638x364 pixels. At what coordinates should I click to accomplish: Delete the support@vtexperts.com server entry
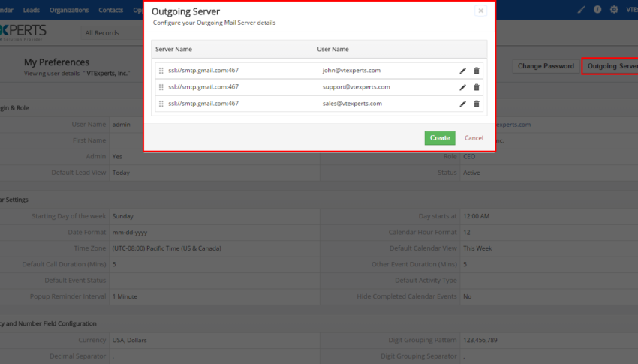477,87
